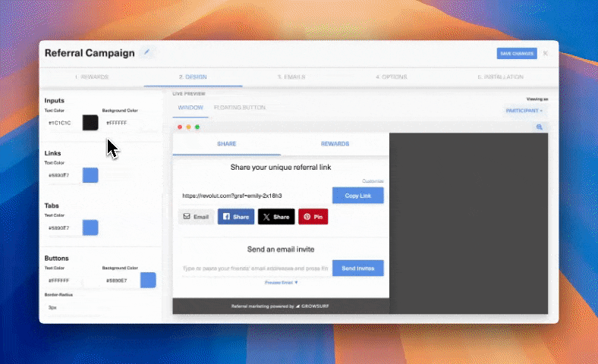The image size is (598, 364).
Task: Click the friends' email addresses input
Action: [255, 268]
